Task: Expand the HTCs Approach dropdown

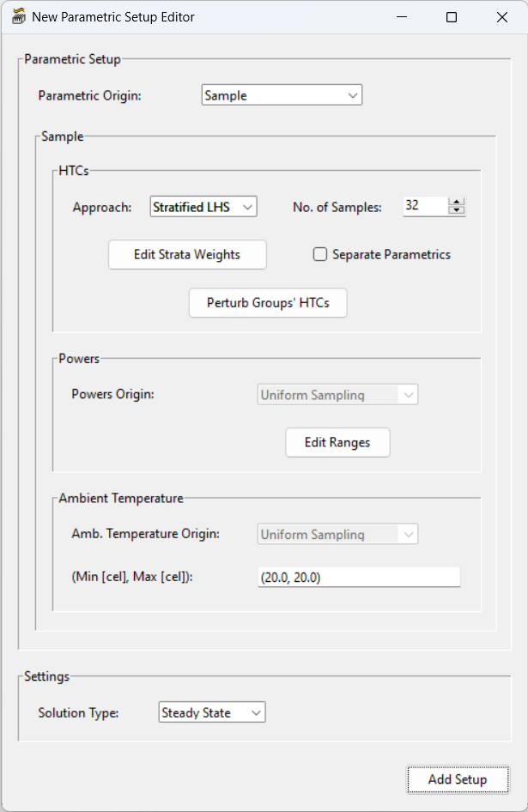Action: click(x=203, y=207)
